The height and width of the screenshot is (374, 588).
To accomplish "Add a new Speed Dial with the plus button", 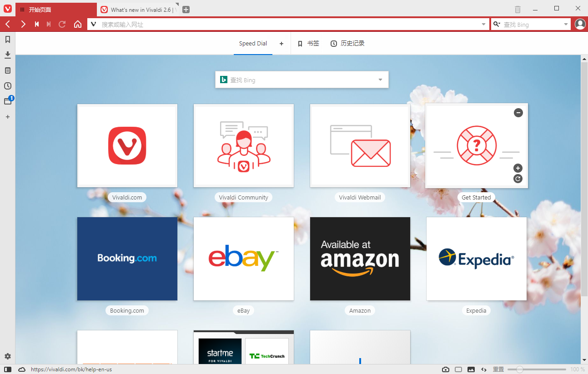I will coord(281,43).
